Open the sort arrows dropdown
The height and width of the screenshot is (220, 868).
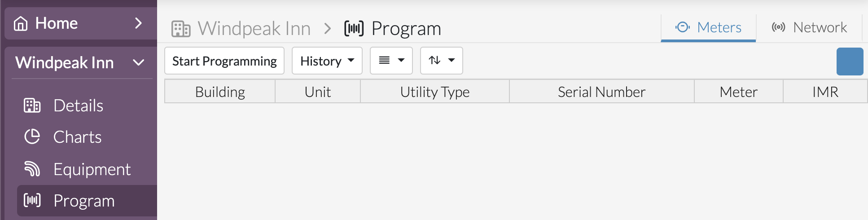point(442,61)
